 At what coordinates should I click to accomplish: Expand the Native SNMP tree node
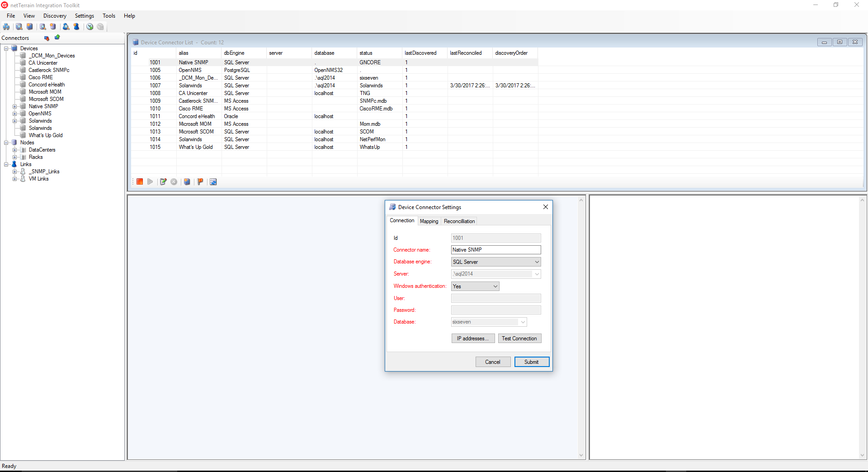coord(14,107)
